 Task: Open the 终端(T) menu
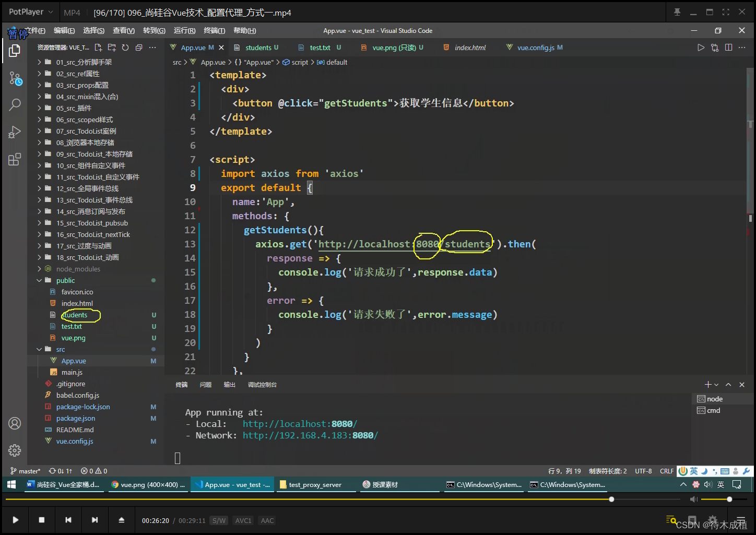pyautogui.click(x=215, y=31)
